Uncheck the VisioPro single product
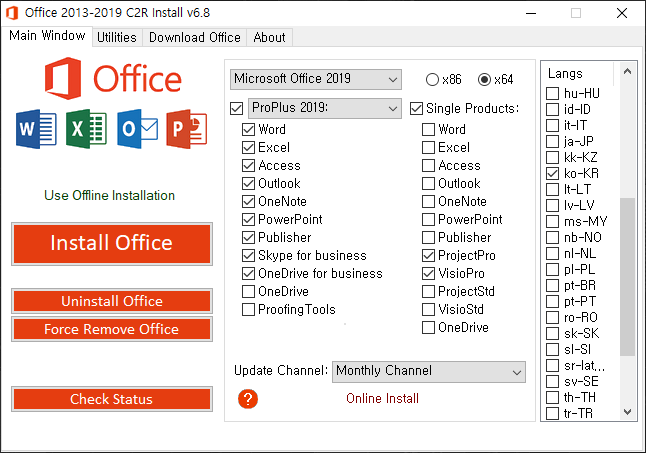The image size is (646, 453). click(429, 274)
